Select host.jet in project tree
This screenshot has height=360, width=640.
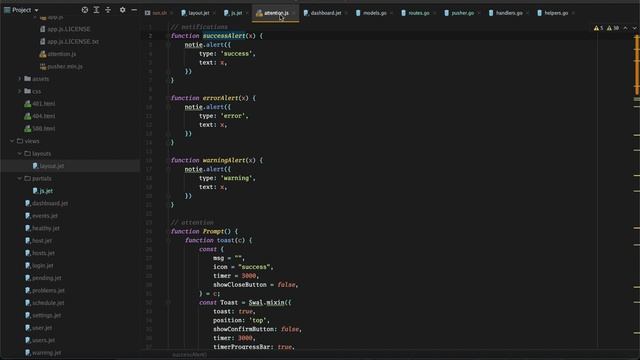38,241
